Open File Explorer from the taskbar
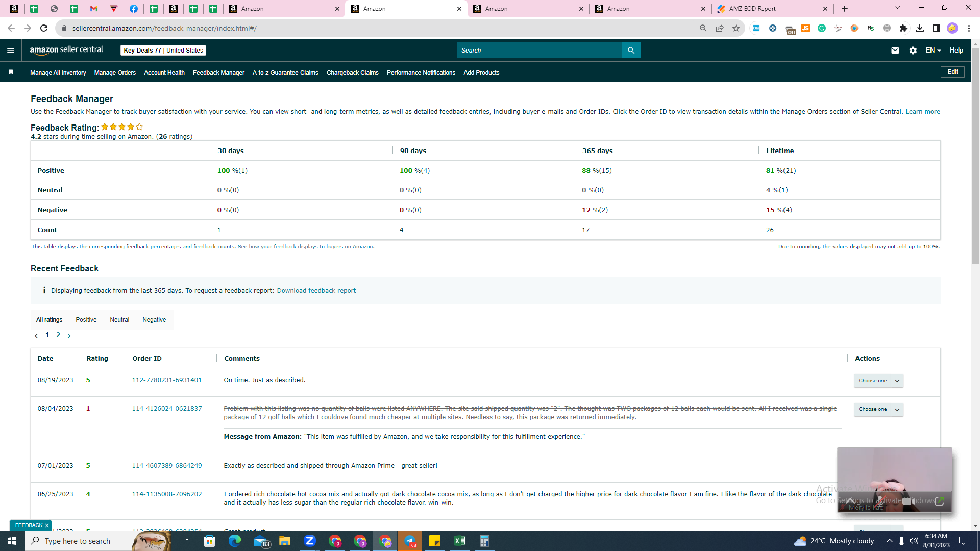 coord(285,541)
